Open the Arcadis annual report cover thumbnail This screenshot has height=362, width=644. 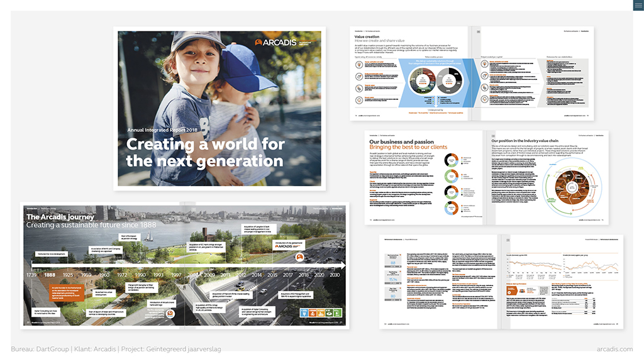(219, 109)
